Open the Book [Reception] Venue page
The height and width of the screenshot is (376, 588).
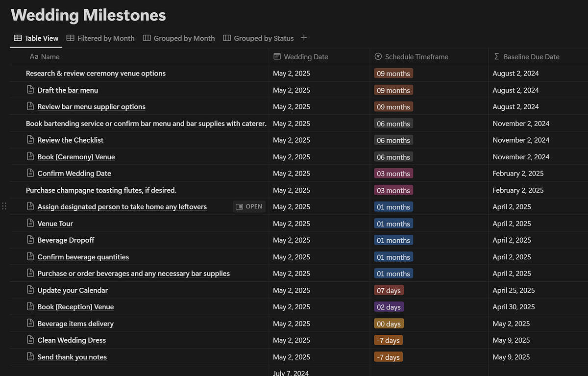(75, 306)
